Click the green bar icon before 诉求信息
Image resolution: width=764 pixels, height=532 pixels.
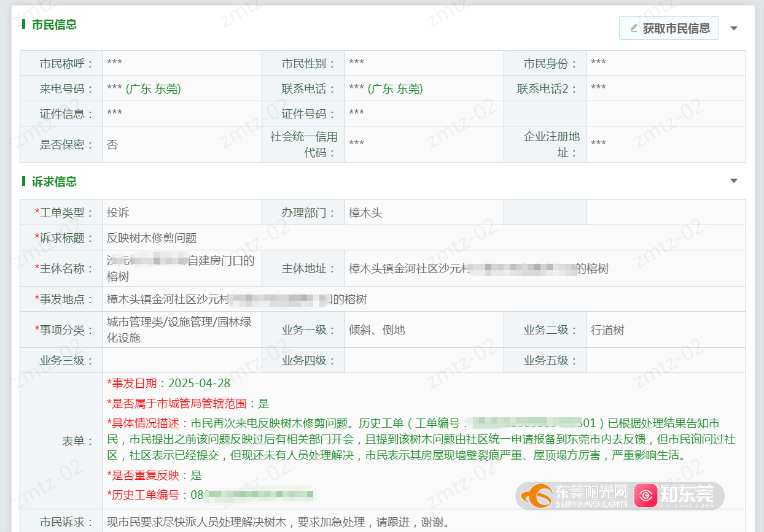point(24,182)
